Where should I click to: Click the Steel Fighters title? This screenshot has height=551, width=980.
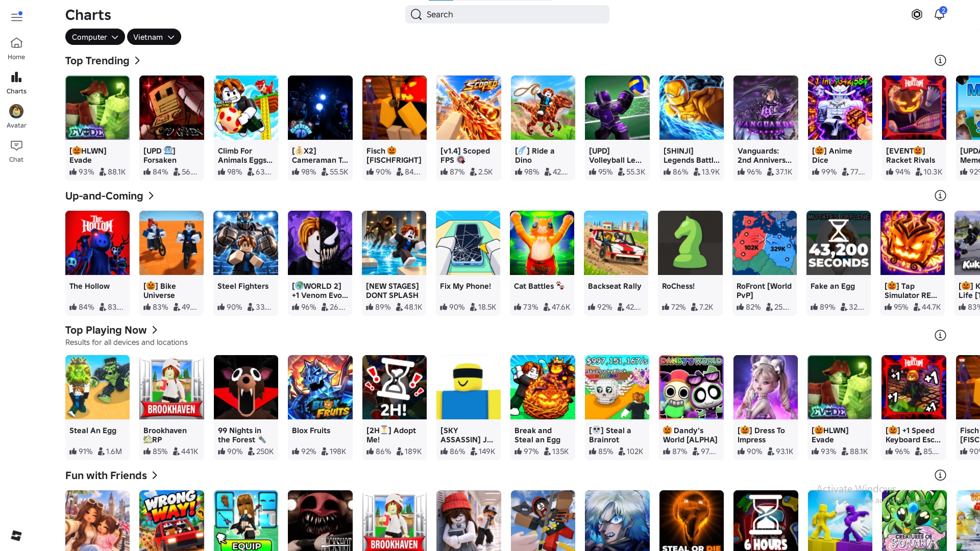point(243,286)
